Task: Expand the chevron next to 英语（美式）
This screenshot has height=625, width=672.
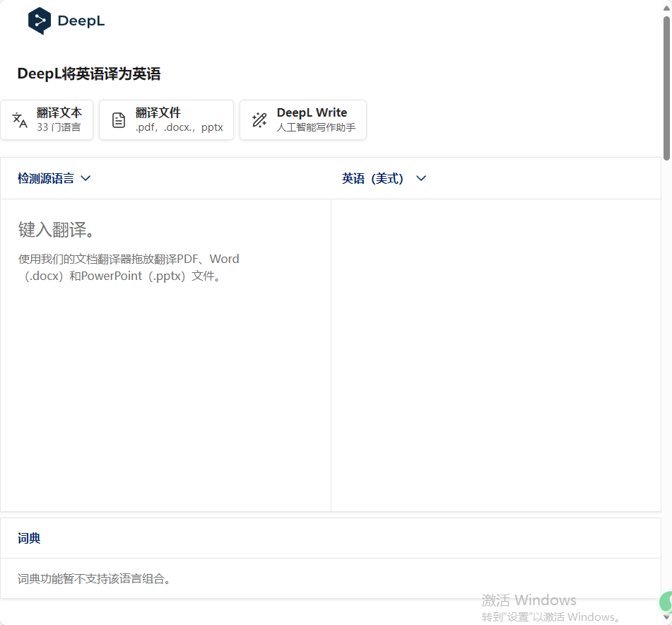Action: tap(421, 178)
